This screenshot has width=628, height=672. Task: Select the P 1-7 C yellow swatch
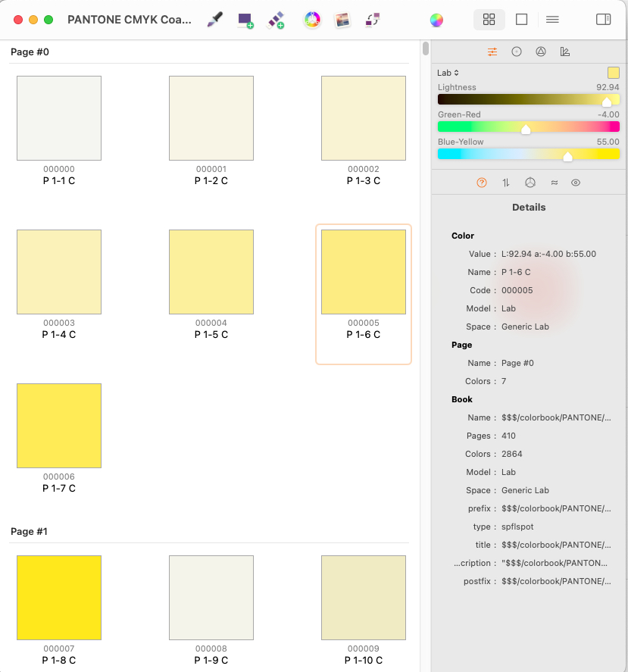[59, 426]
